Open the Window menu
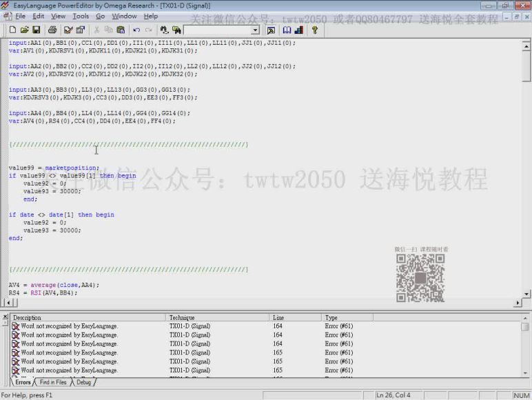Image resolution: width=532 pixels, height=400 pixels. (x=124, y=17)
